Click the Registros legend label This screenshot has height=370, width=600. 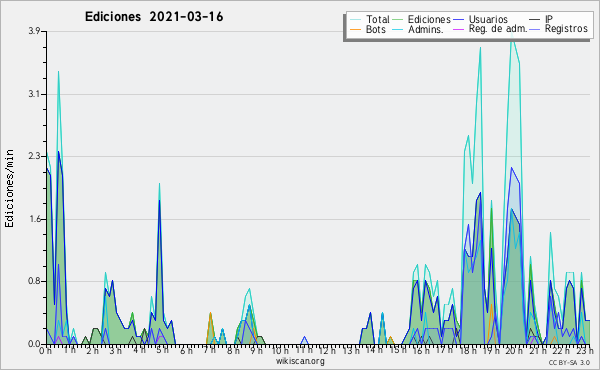(x=566, y=29)
